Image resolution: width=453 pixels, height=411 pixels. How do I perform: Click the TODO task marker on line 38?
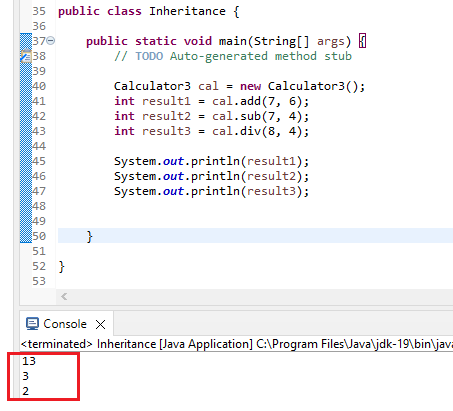pyautogui.click(x=26, y=56)
